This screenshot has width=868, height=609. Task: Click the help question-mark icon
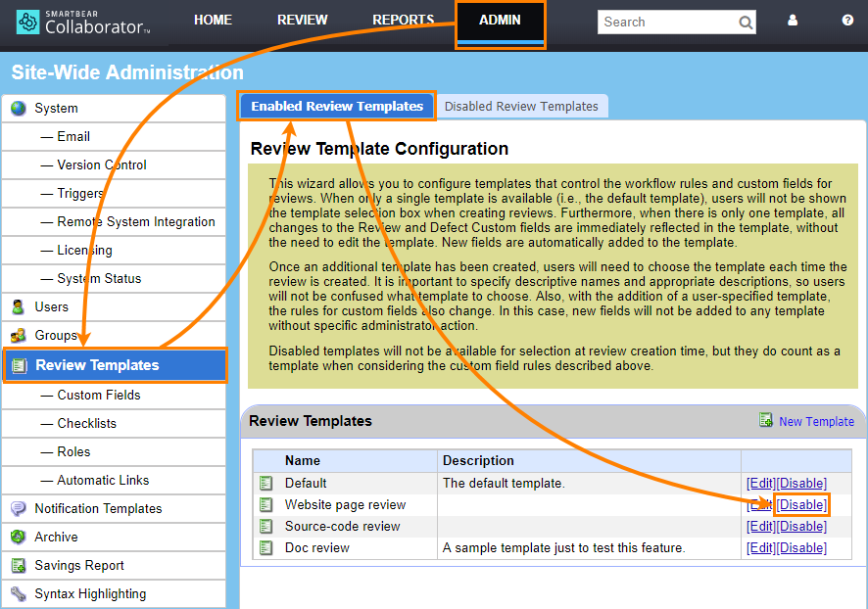[848, 20]
